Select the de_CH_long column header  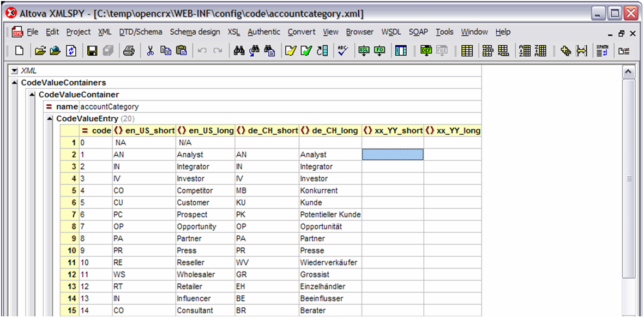[x=330, y=131]
